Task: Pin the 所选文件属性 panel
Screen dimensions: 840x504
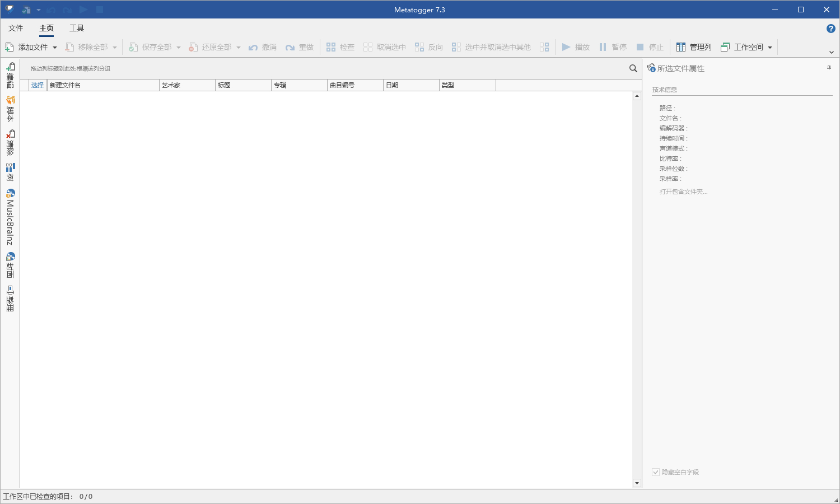Action: [x=829, y=68]
